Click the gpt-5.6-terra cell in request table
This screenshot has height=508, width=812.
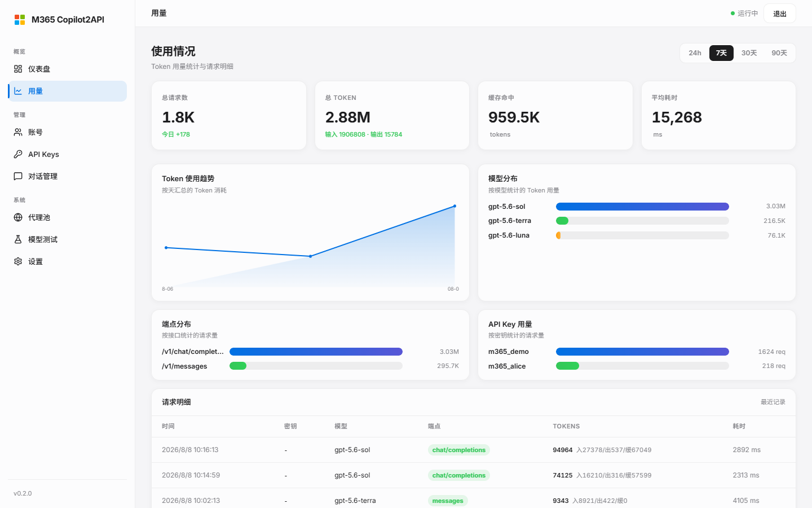(x=355, y=501)
